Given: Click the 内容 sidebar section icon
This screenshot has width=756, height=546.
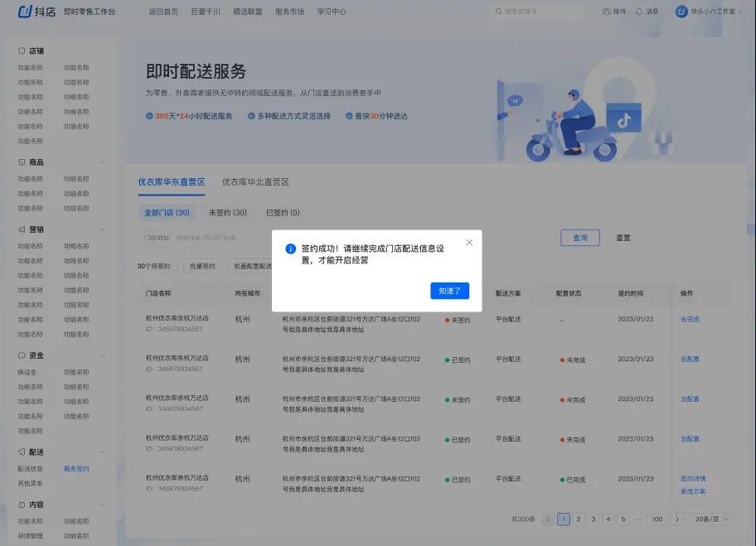Looking at the screenshot, I should (x=22, y=505).
